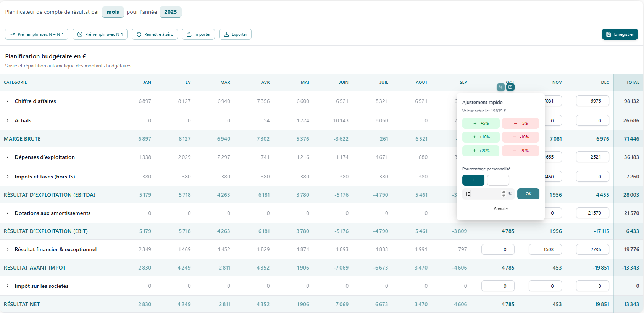Click Annuler to dismiss the adjustment popup

(500, 209)
